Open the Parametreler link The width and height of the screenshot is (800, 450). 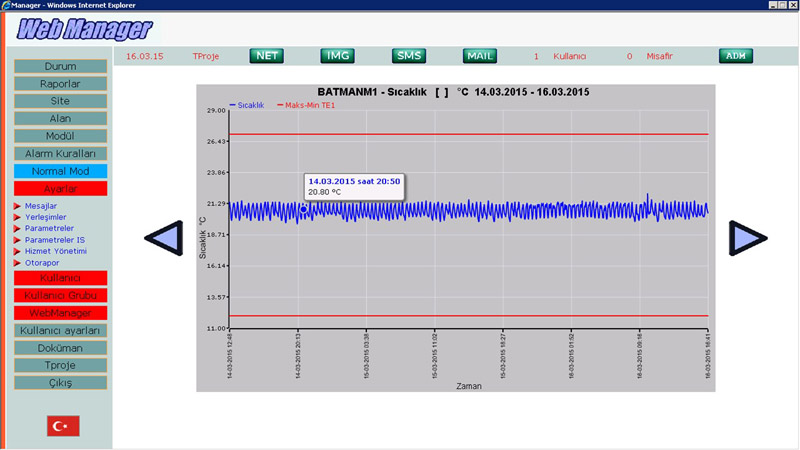point(49,229)
